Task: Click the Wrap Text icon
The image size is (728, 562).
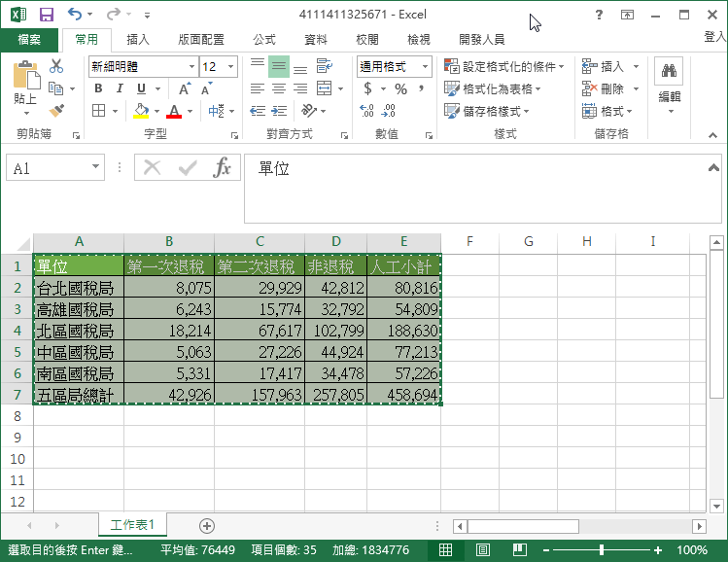Action: (324, 66)
